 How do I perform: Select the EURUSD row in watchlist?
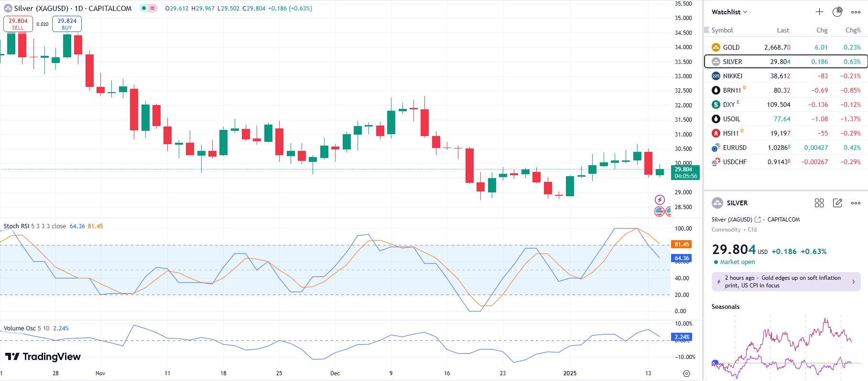pyautogui.click(x=785, y=148)
